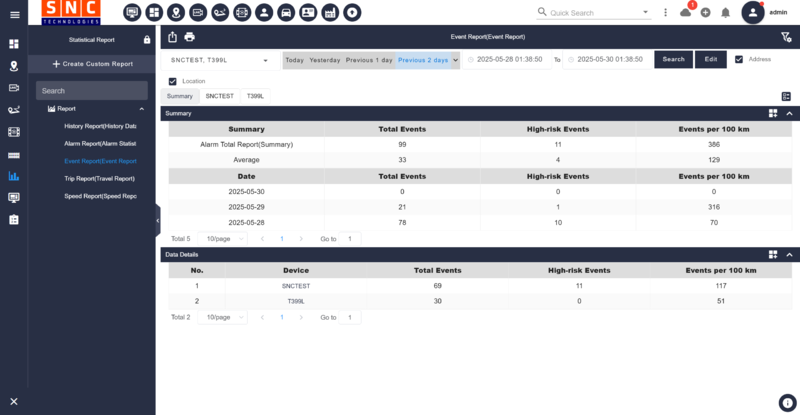The image size is (800, 415).
Task: Collapse the Report tree node
Action: [142, 109]
